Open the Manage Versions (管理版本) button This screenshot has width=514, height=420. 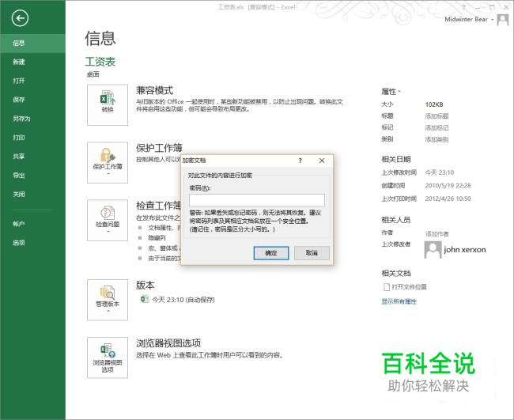point(108,300)
